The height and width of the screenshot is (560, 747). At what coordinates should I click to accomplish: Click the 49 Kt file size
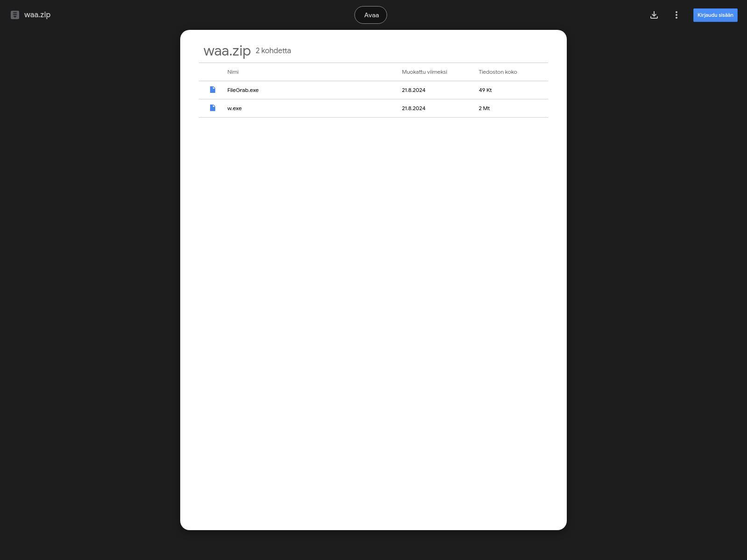485,90
